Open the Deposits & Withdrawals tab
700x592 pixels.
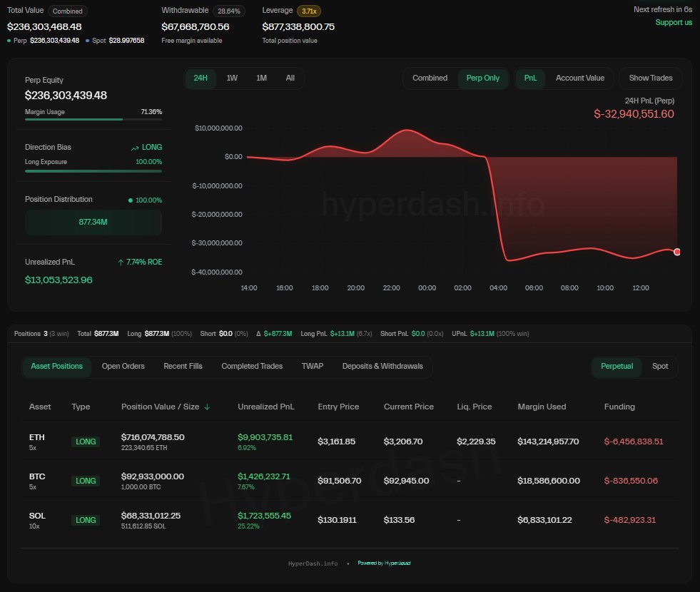coord(382,366)
